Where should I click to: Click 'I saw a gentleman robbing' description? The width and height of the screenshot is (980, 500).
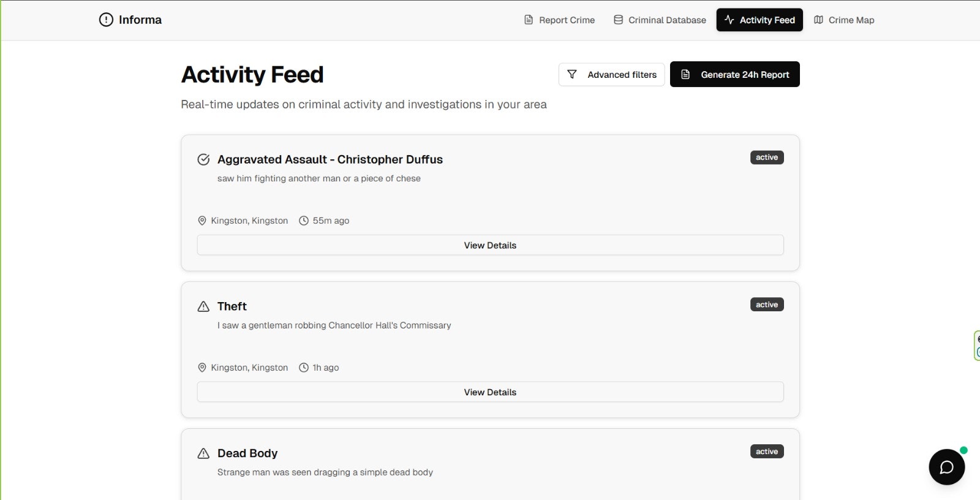[334, 325]
